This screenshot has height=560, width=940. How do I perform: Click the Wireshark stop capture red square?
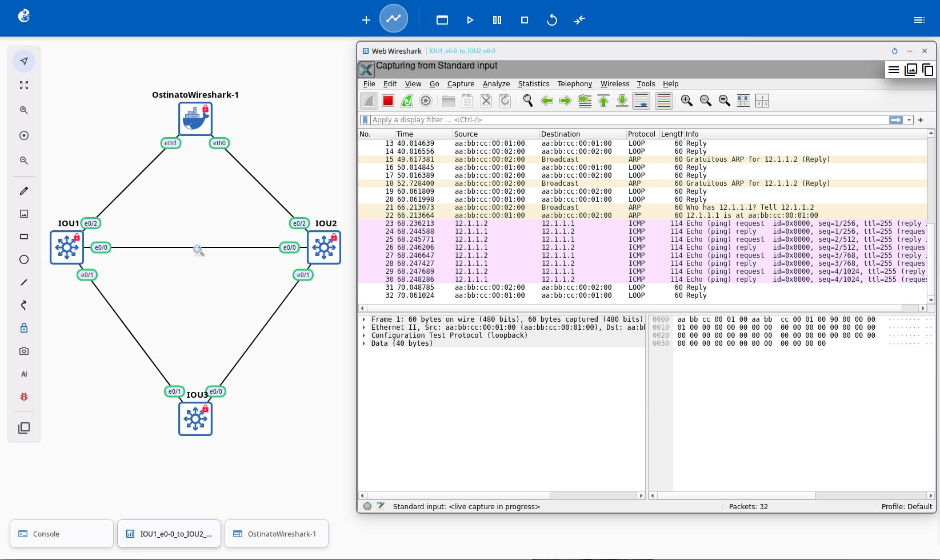(388, 101)
